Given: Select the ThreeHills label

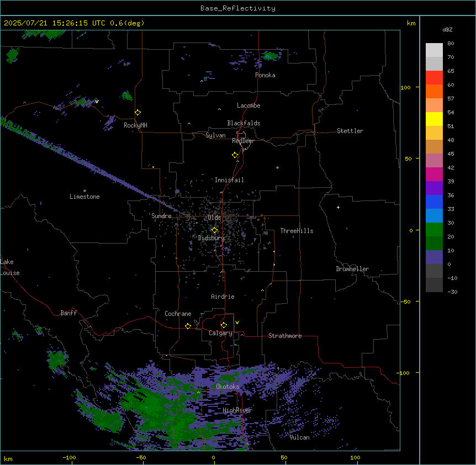Looking at the screenshot, I should point(297,231).
